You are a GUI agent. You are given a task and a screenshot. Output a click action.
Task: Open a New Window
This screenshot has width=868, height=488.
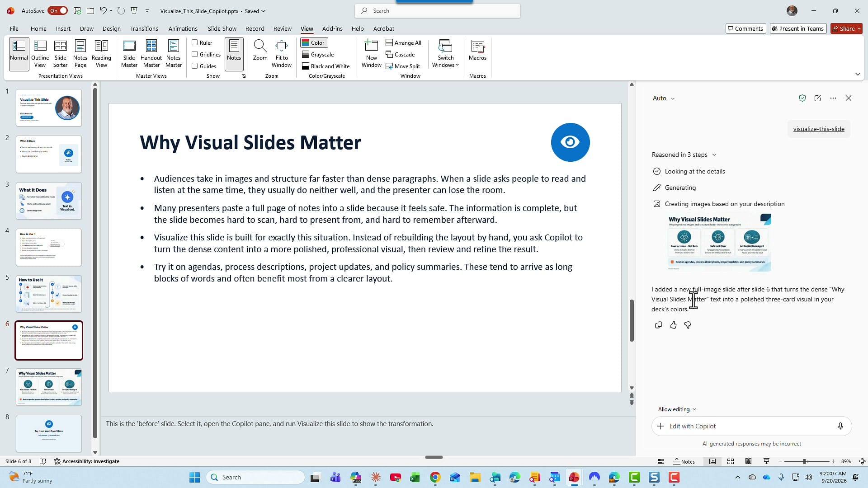(372, 54)
